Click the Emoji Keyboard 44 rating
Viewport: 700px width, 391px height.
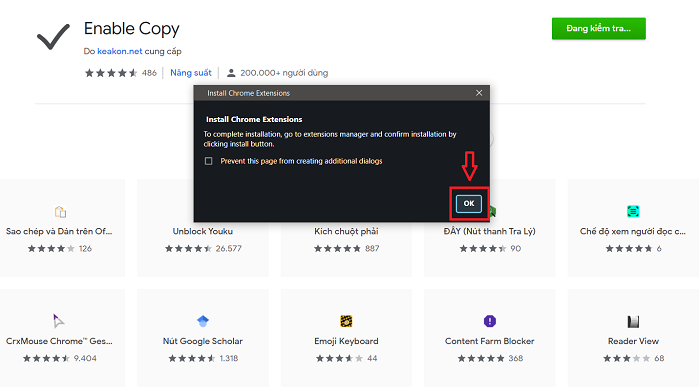coord(346,358)
